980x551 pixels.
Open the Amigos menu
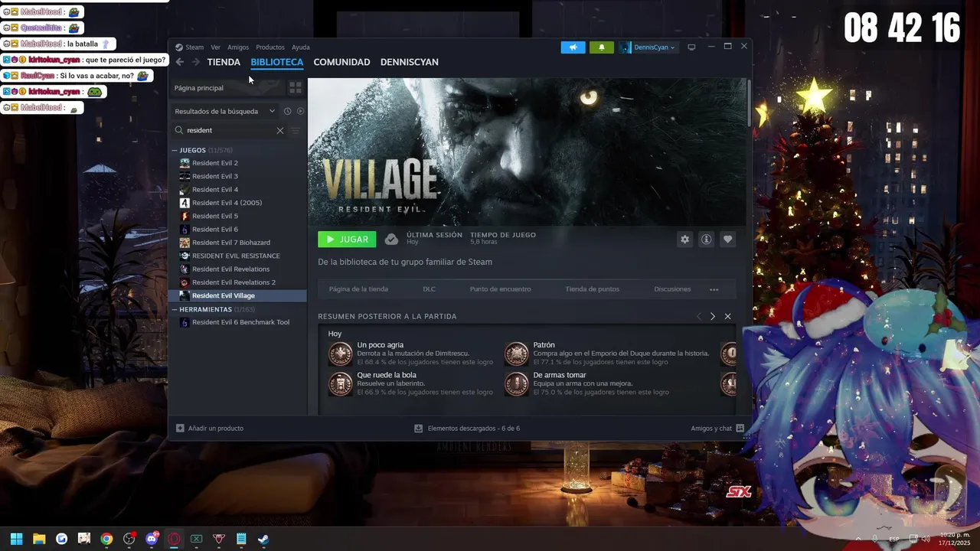(x=238, y=47)
